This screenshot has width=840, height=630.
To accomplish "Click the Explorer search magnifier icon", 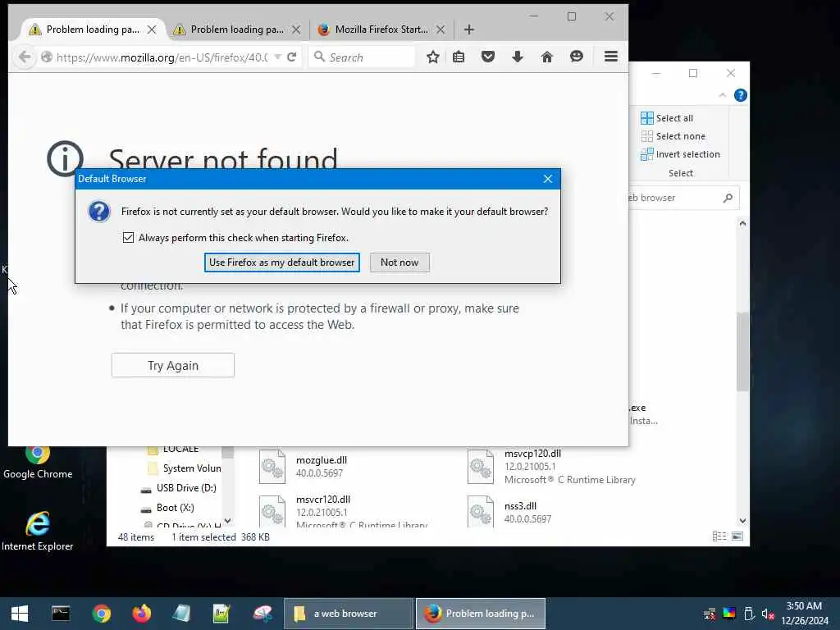I will pyautogui.click(x=728, y=199).
